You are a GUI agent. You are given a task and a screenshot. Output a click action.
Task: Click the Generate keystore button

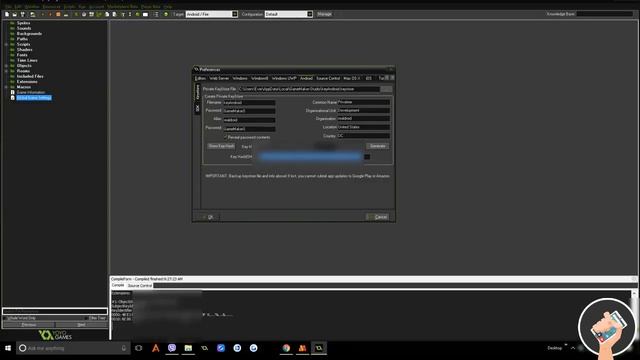(378, 146)
